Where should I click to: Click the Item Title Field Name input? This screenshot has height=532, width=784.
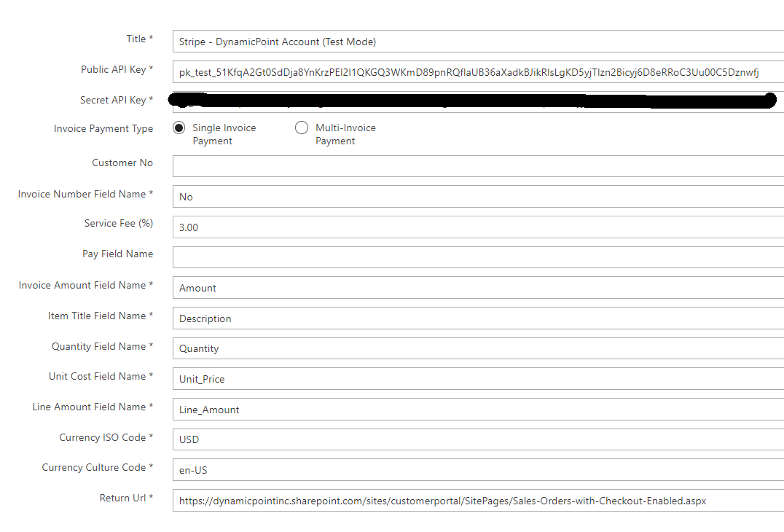tap(478, 318)
